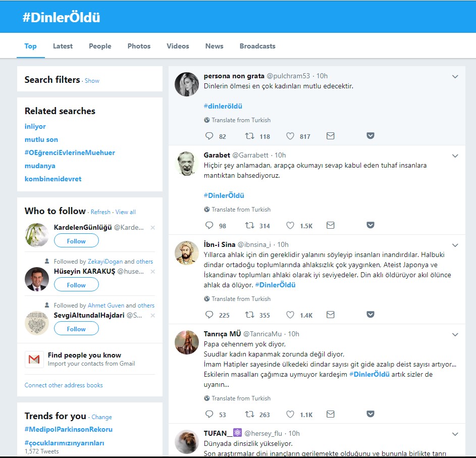Dismiss KardelenGünlüğü follow suggestion
Image resolution: width=476 pixels, height=458 pixels.
(153, 227)
